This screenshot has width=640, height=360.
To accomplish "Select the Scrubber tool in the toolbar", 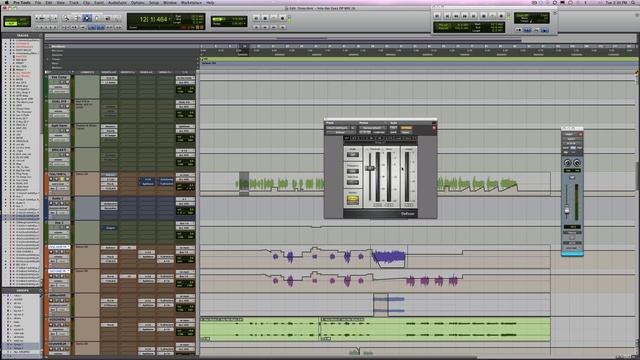I will (107, 18).
